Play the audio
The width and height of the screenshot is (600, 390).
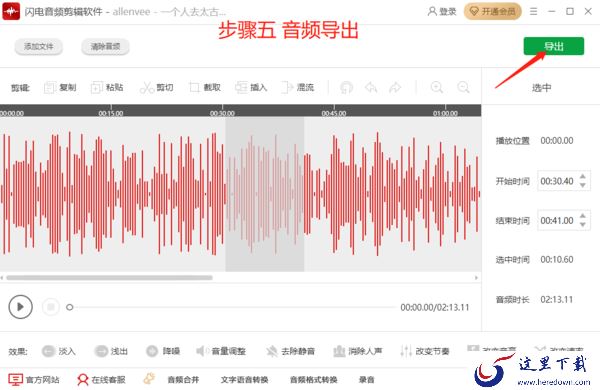20,307
